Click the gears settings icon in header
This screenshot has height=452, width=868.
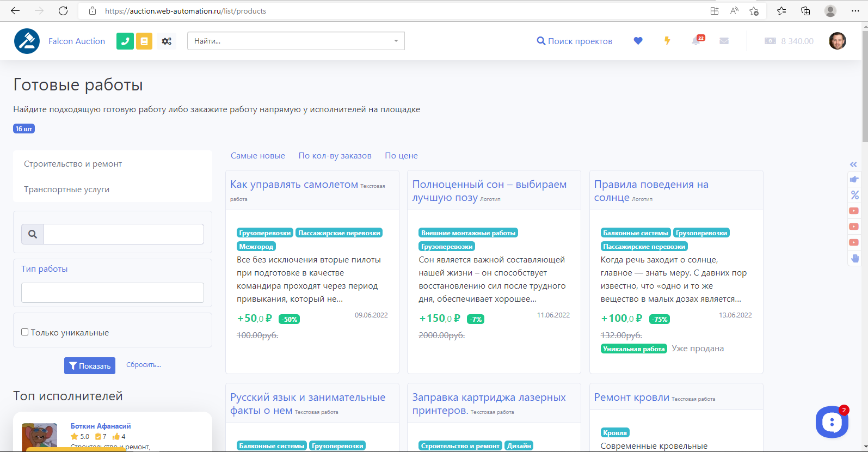(x=167, y=41)
